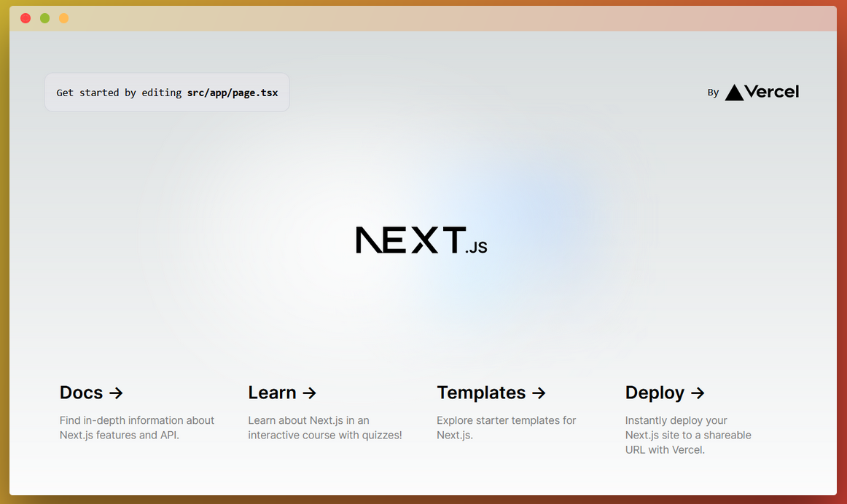Click 'Explore starter templates for' description
Image resolution: width=847 pixels, height=504 pixels.
506,420
